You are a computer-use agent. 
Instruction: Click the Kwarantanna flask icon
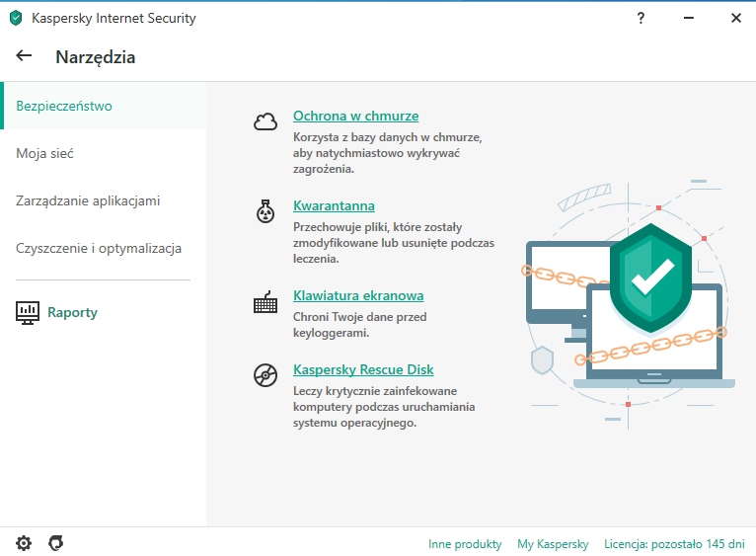pyautogui.click(x=265, y=211)
